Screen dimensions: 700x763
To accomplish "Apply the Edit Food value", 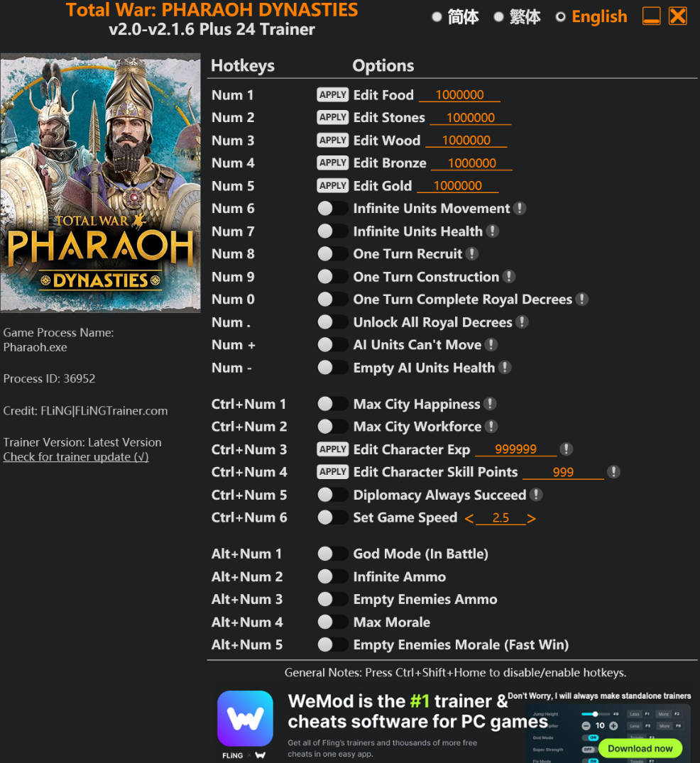I will [x=332, y=94].
